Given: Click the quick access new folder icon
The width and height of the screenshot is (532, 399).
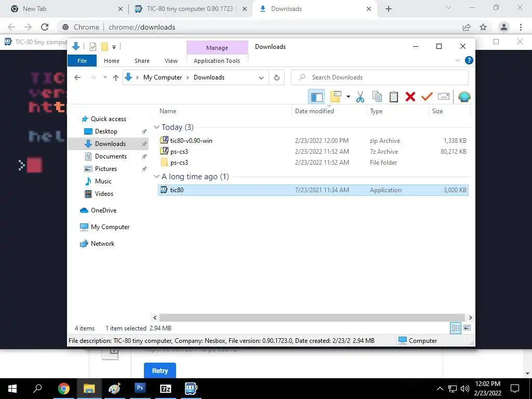Looking at the screenshot, I should (x=105, y=47).
